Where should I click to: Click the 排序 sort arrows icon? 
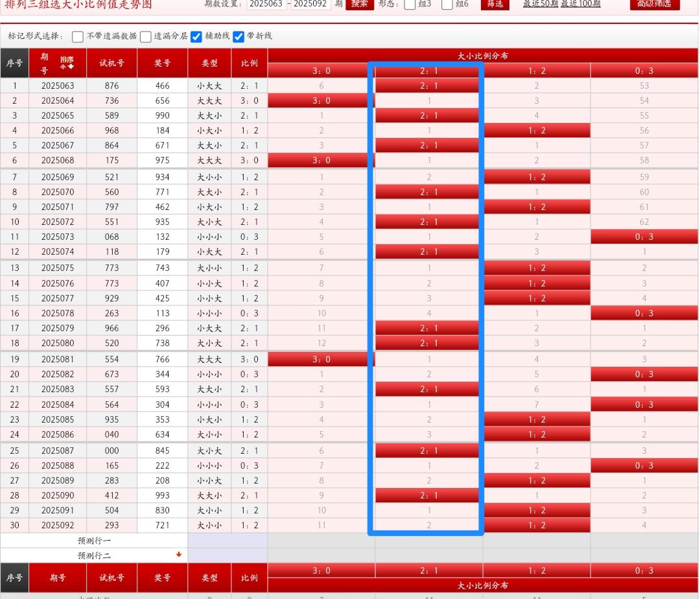coord(67,63)
